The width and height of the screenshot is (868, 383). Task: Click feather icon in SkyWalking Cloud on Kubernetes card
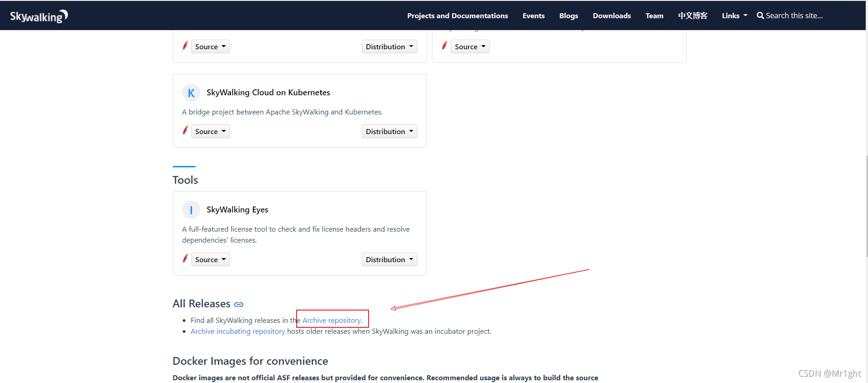pos(185,131)
